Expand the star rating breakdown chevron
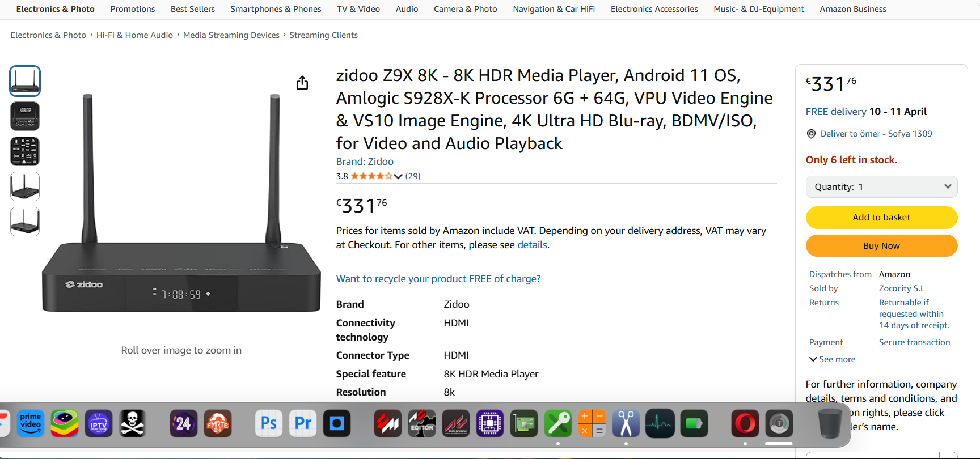The width and height of the screenshot is (980, 459). click(x=398, y=176)
